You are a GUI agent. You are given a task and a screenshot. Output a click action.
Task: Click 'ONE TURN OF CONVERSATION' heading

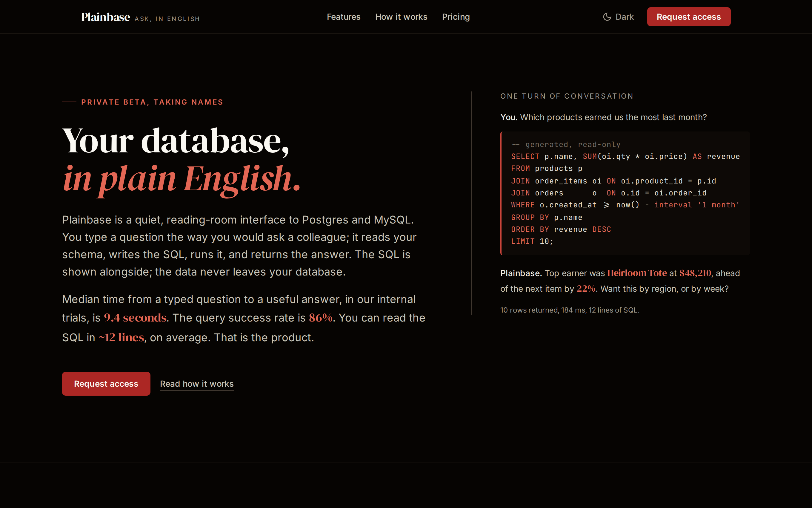[567, 96]
